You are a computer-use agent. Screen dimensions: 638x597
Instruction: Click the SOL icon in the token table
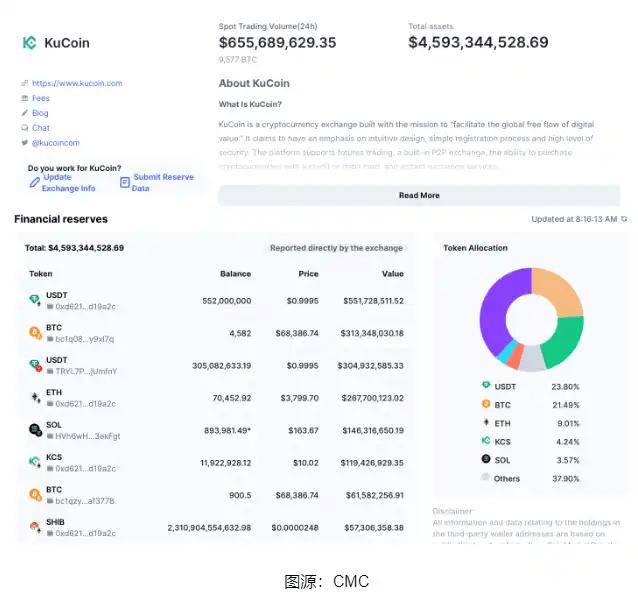tap(35, 430)
